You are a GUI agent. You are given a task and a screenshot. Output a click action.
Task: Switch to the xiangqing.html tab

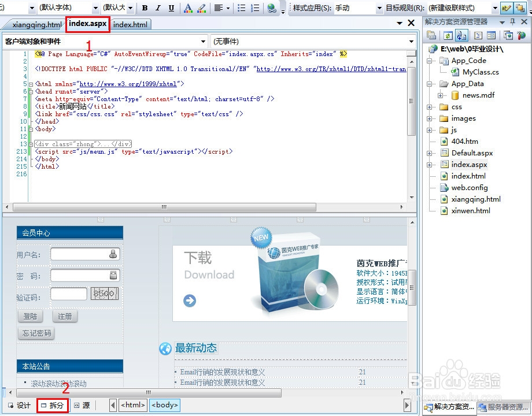tap(37, 24)
